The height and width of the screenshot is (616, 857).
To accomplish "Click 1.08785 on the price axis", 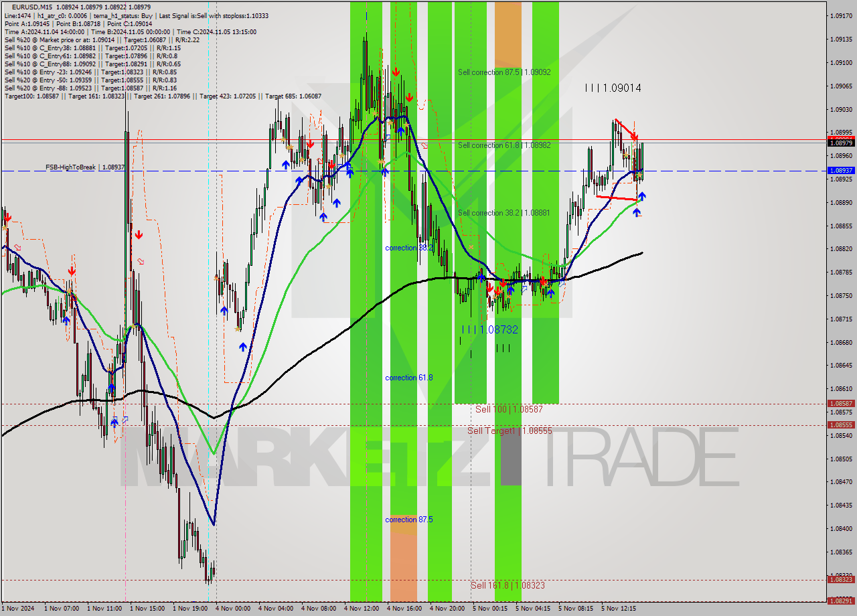I will [841, 272].
